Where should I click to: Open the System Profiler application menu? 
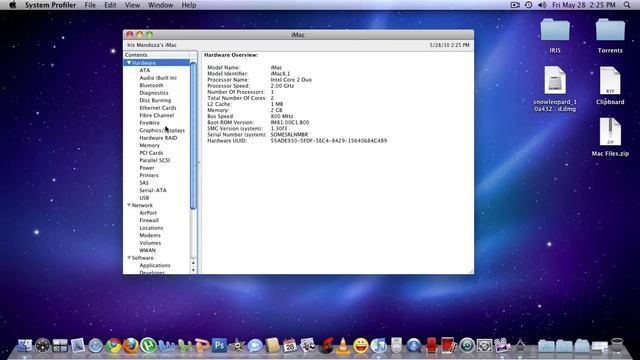50,5
